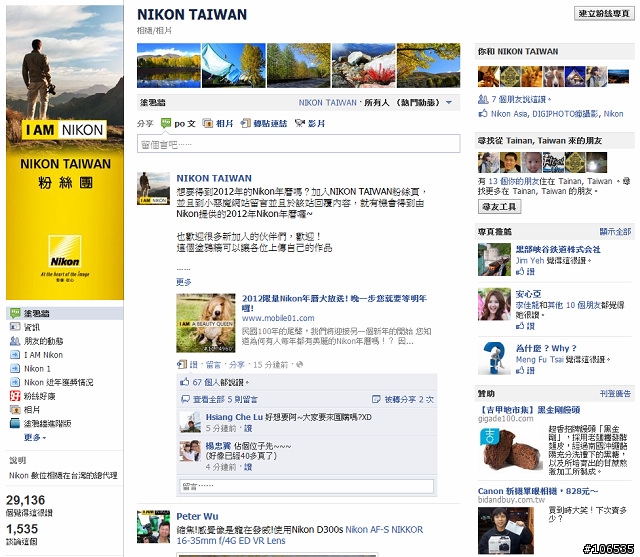Open the Canon 新機單眼相機 ad link
This screenshot has height=557, width=640.
(x=538, y=491)
